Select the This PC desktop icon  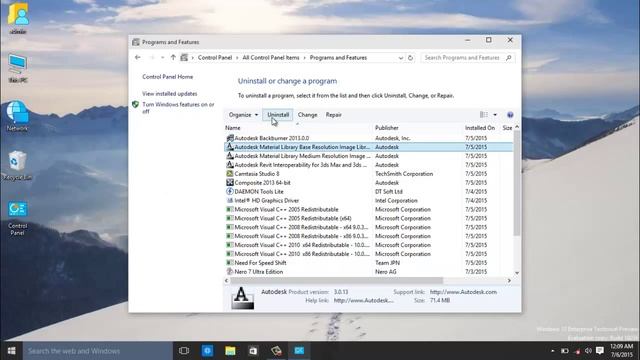(18, 68)
